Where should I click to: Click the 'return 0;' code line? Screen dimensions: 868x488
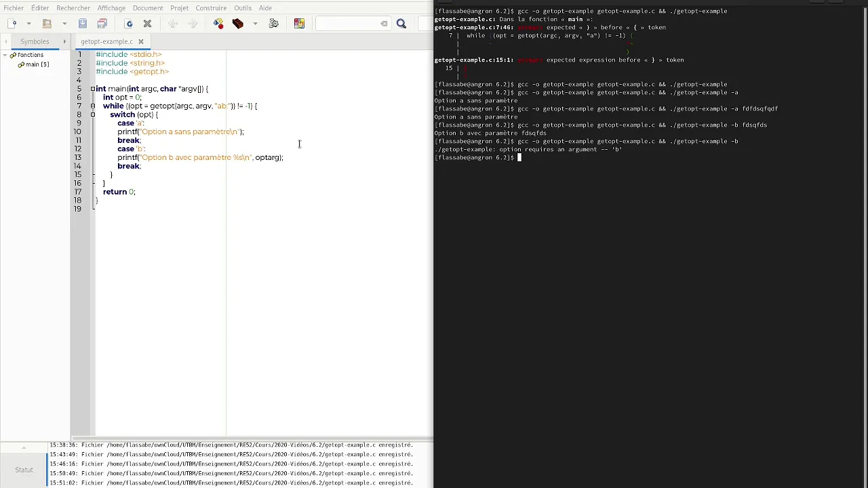click(x=119, y=192)
